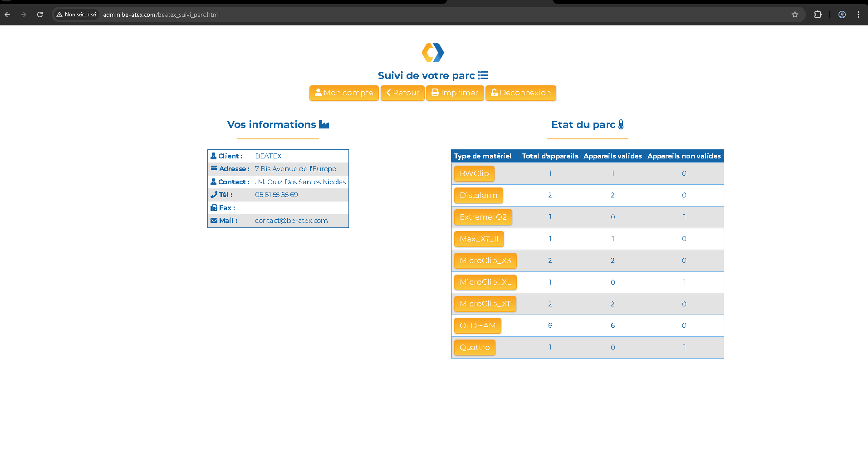Click the email contact@be-atex.com
Screen dimensions: 868x468
pos(291,221)
